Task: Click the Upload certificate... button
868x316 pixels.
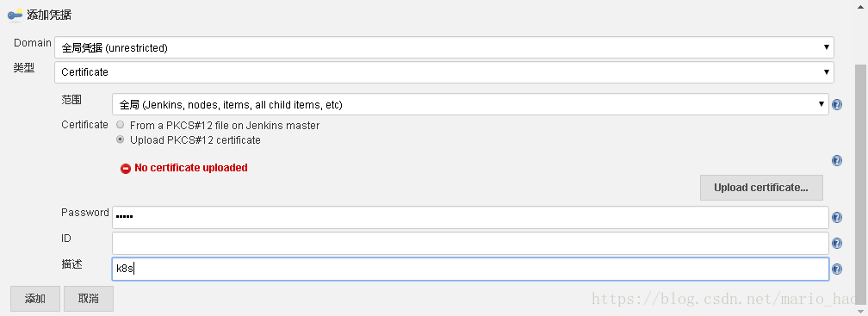Action: (x=761, y=188)
